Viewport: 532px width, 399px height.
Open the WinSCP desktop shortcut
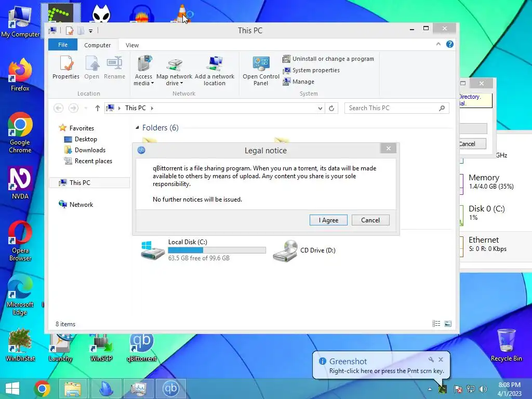click(x=101, y=348)
